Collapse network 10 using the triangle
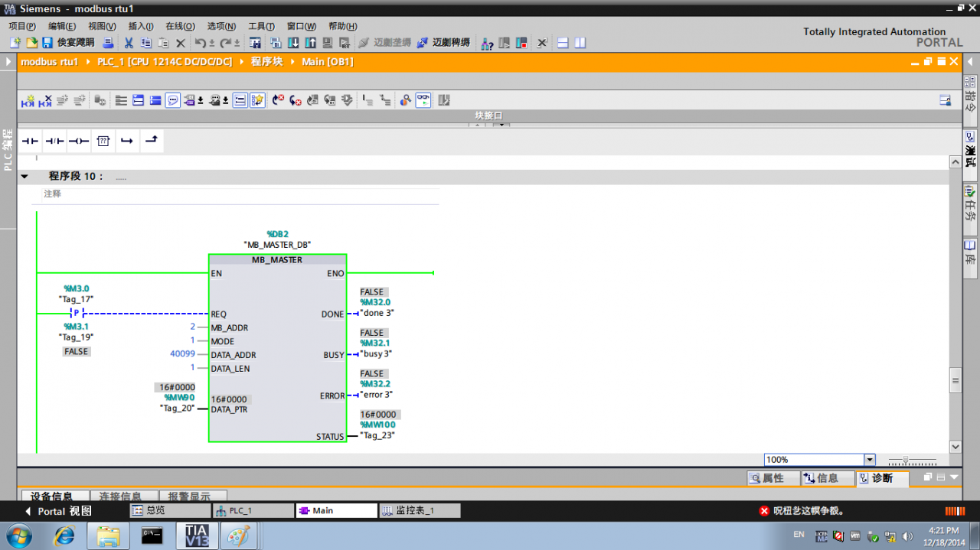The width and height of the screenshot is (980, 550). point(24,176)
